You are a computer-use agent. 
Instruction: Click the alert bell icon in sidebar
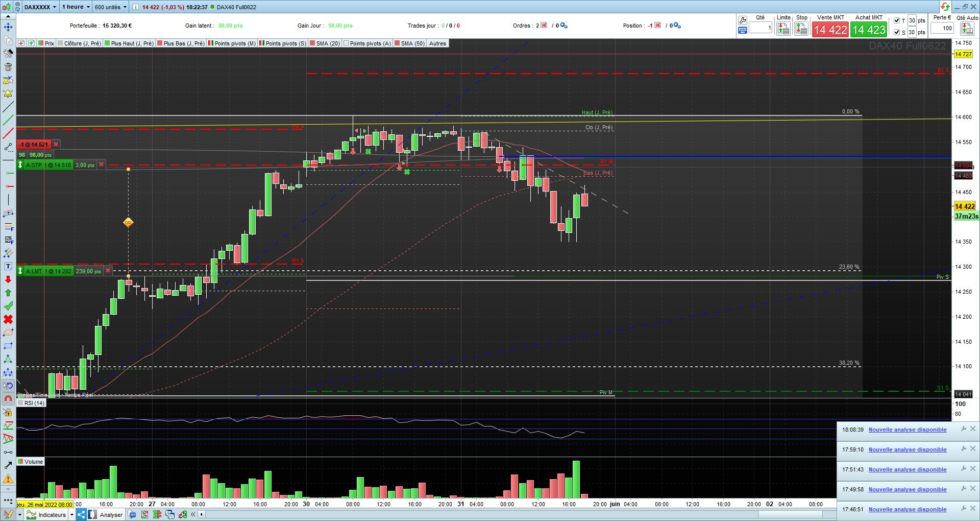pyautogui.click(x=8, y=93)
